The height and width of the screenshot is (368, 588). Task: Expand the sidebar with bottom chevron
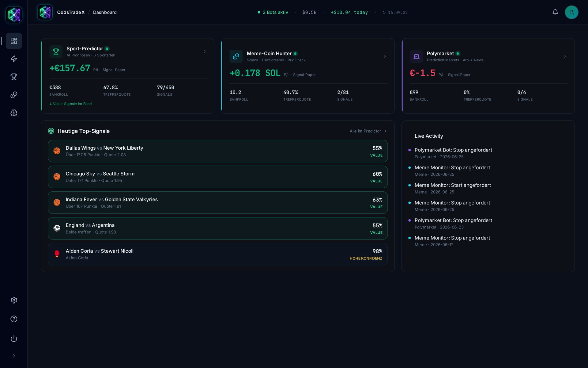pos(14,356)
